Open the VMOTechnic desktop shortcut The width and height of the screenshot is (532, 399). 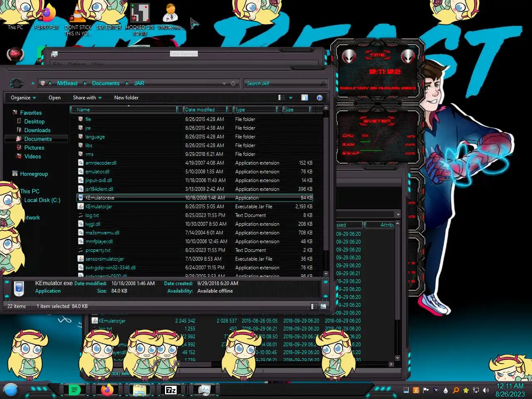click(x=171, y=17)
